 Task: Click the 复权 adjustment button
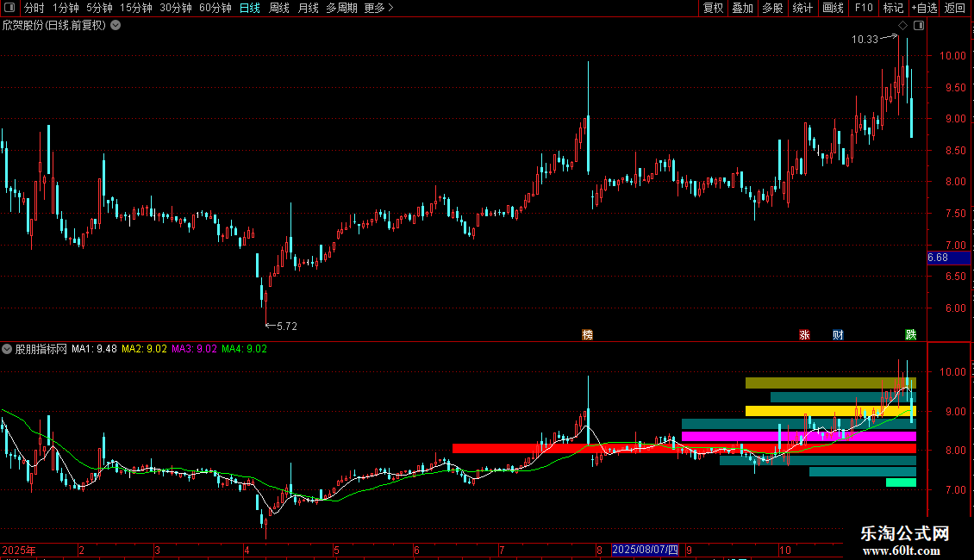[713, 8]
